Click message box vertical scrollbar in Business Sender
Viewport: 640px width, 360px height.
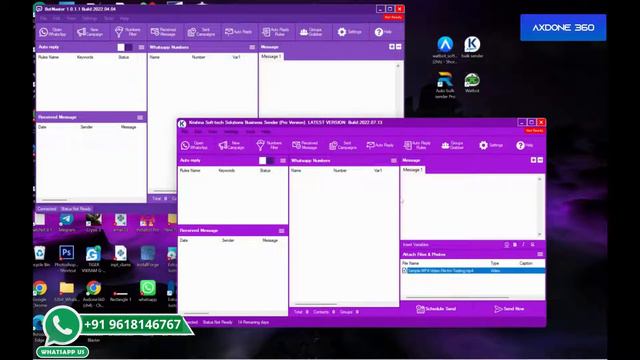coord(540,207)
